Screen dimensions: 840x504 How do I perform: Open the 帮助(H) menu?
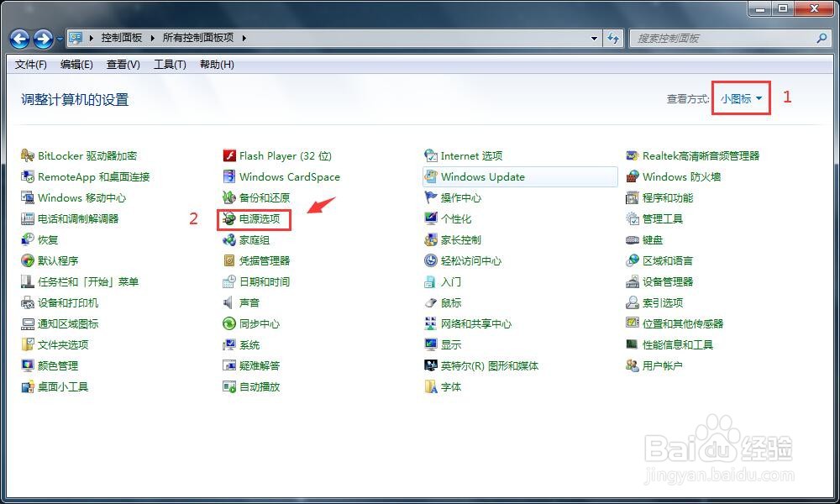coord(217,65)
